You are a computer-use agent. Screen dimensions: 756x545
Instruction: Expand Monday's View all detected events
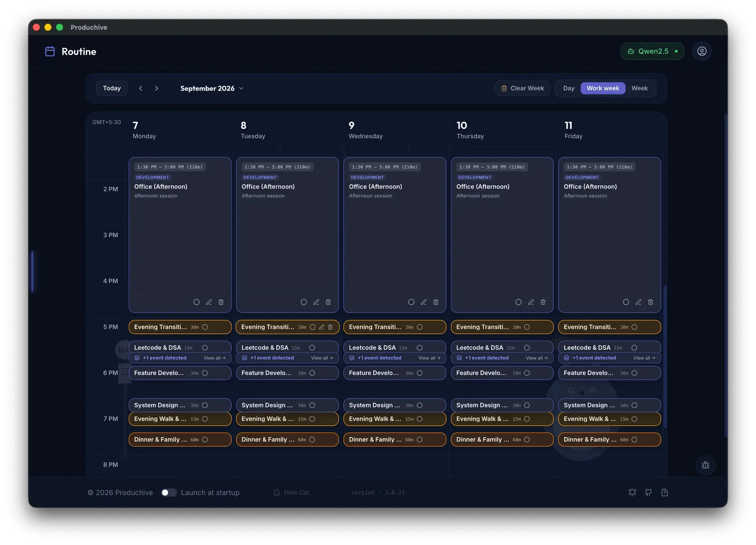215,358
